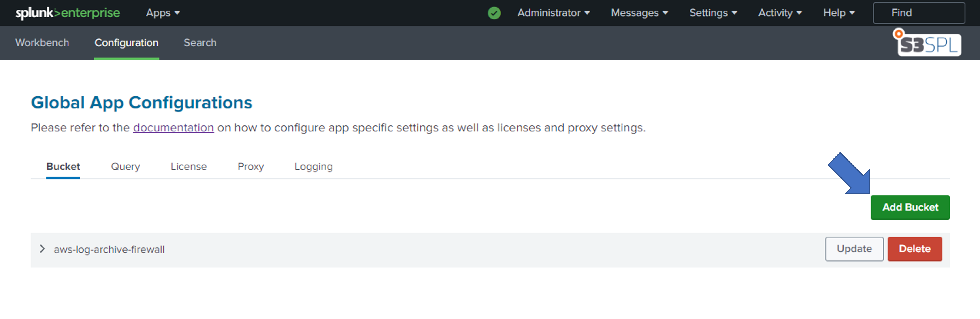Screen dimensions: 980x319
Task: Open the documentation link
Action: (x=173, y=128)
